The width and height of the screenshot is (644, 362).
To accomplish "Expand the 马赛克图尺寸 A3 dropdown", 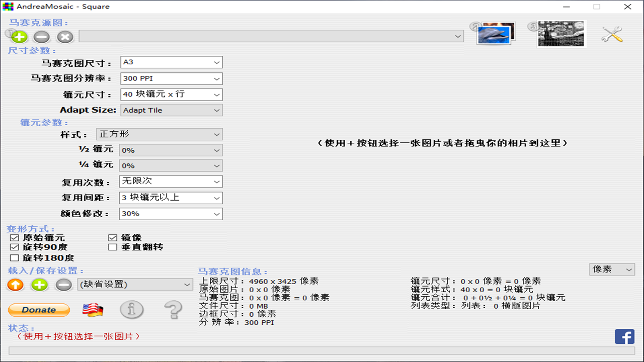I will pos(172,62).
